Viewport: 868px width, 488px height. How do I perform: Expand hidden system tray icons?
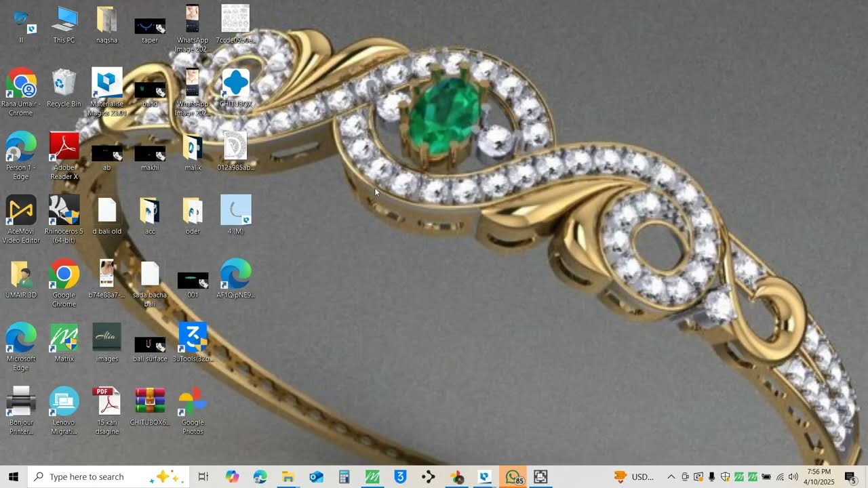(x=671, y=476)
